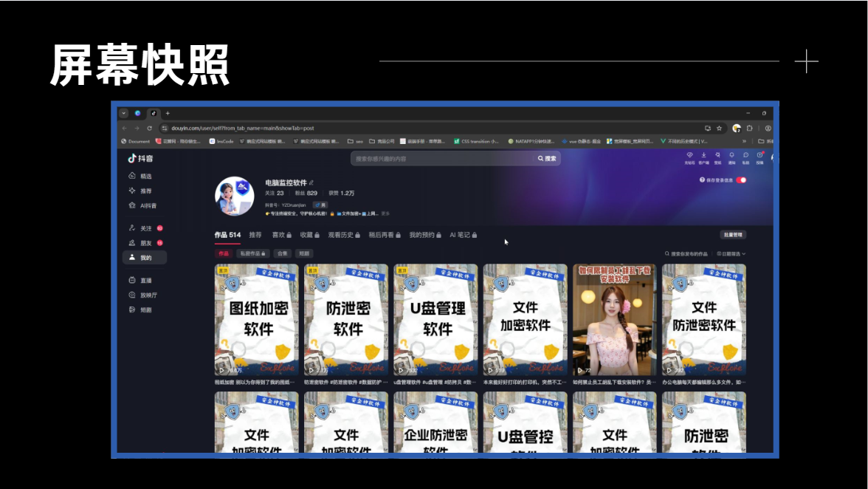This screenshot has width=868, height=489.
Task: Switch to the 收藏 tab
Action: 309,235
